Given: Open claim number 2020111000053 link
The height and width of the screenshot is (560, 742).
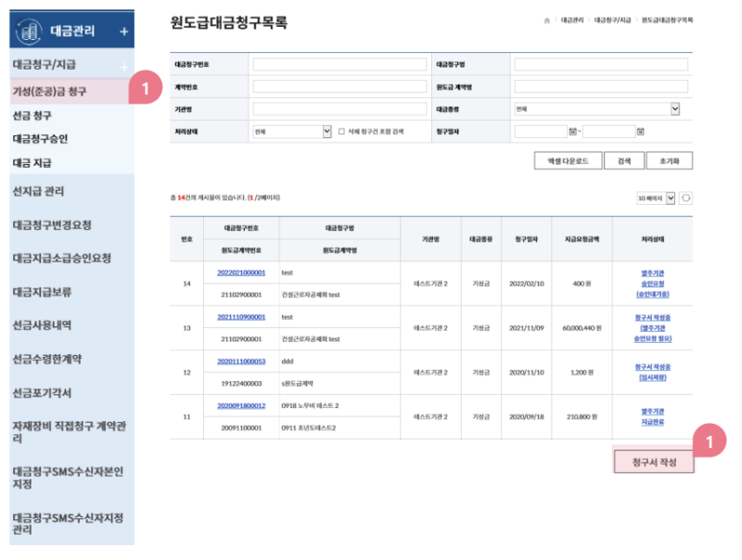Looking at the screenshot, I should point(241,362).
